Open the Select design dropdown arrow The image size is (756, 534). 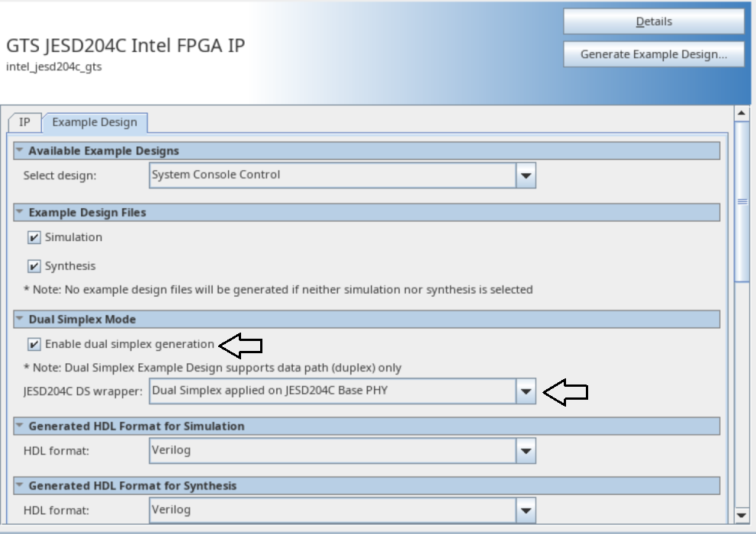click(x=526, y=176)
